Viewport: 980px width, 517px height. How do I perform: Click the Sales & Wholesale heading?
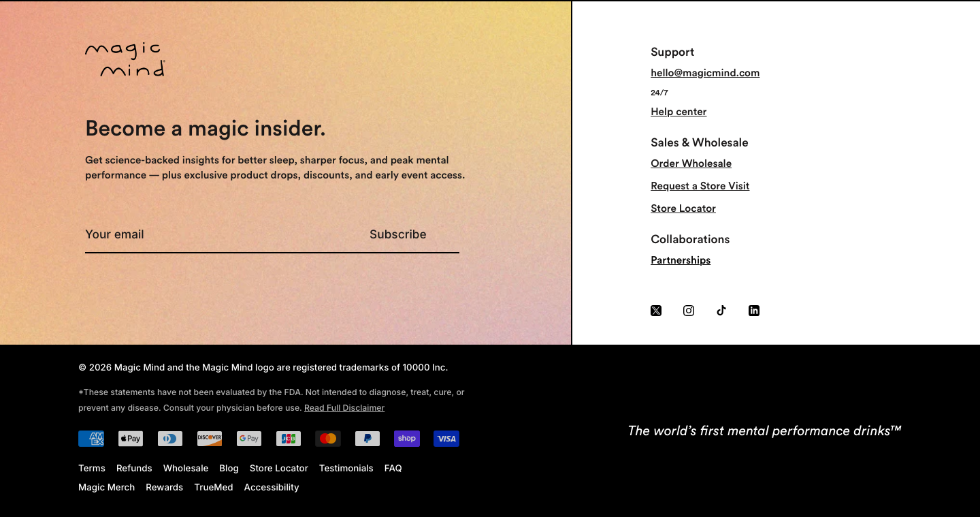pos(700,142)
